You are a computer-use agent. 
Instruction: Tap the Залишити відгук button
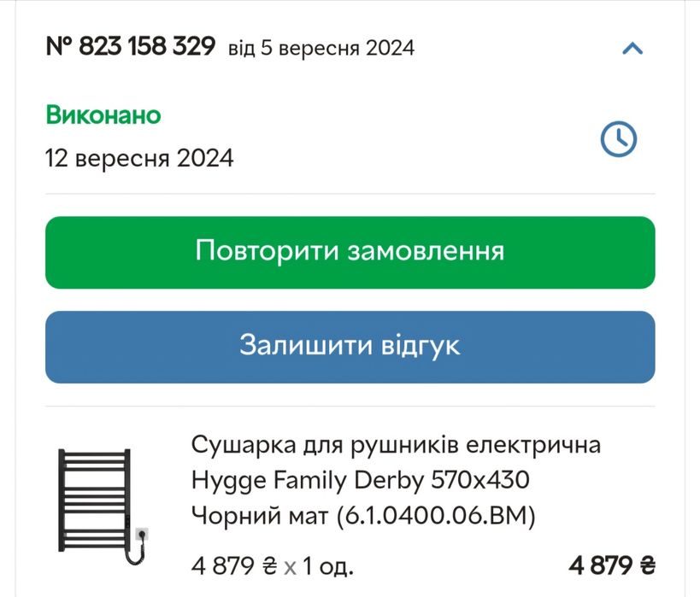(x=350, y=346)
